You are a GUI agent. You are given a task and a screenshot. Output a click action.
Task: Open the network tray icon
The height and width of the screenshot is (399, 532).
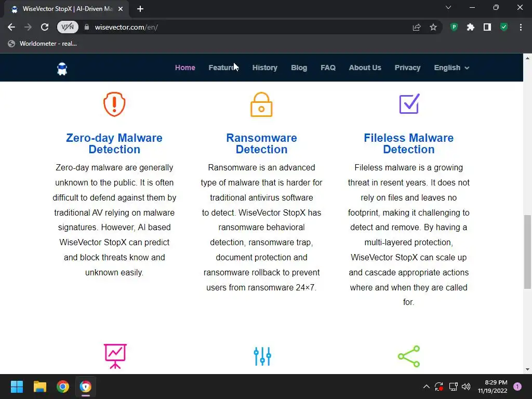(453, 387)
